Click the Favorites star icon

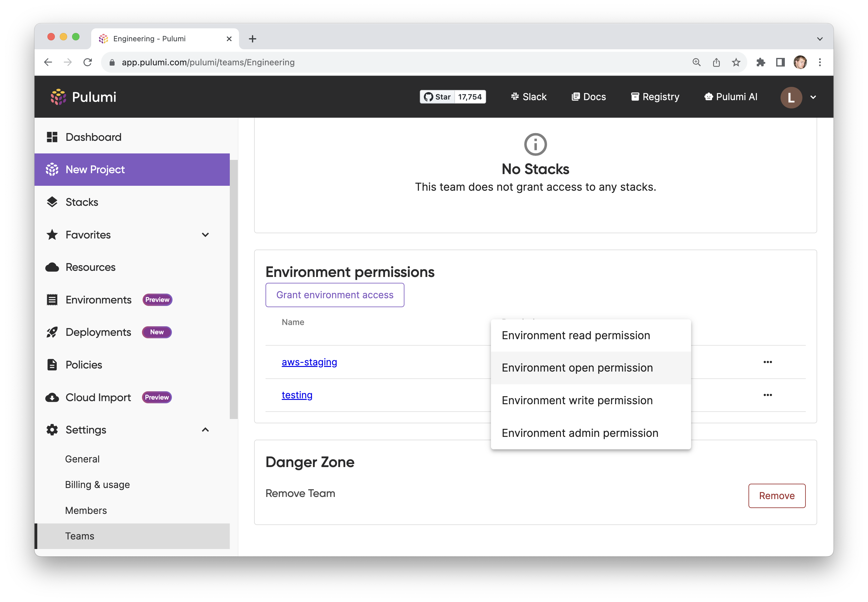pyautogui.click(x=52, y=235)
